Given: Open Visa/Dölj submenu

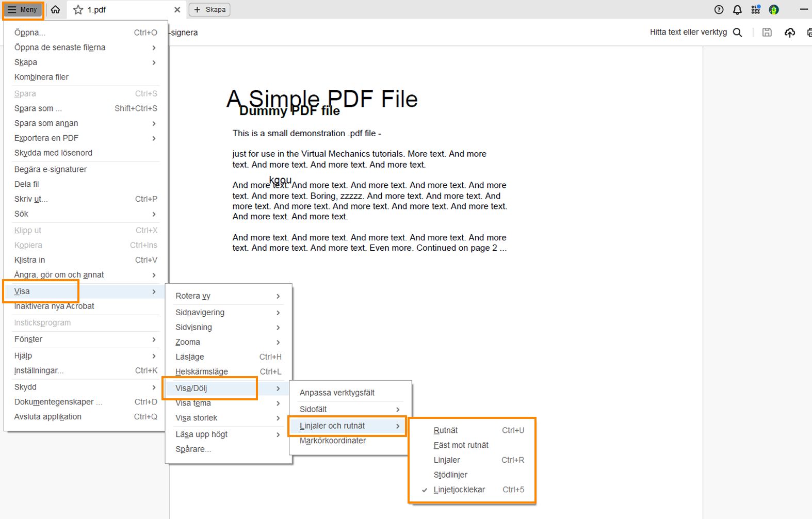Looking at the screenshot, I should (229, 388).
